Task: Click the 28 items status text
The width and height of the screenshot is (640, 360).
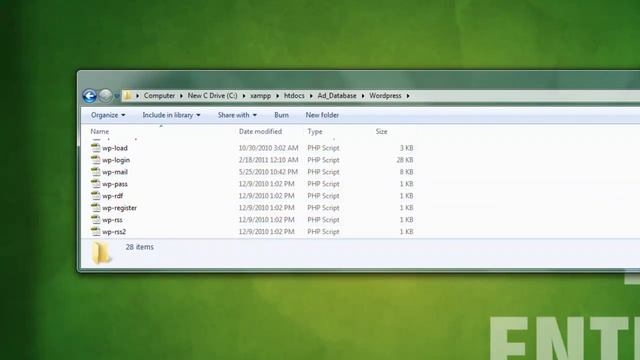Action: pos(140,247)
